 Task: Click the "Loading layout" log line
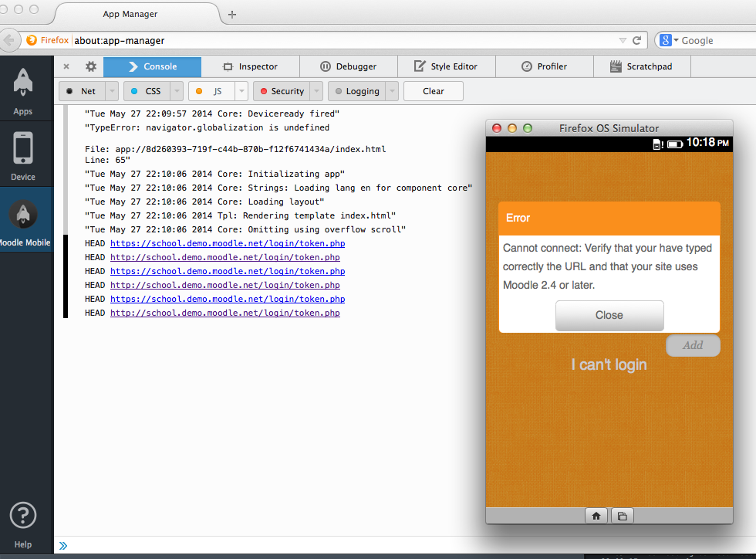[204, 202]
